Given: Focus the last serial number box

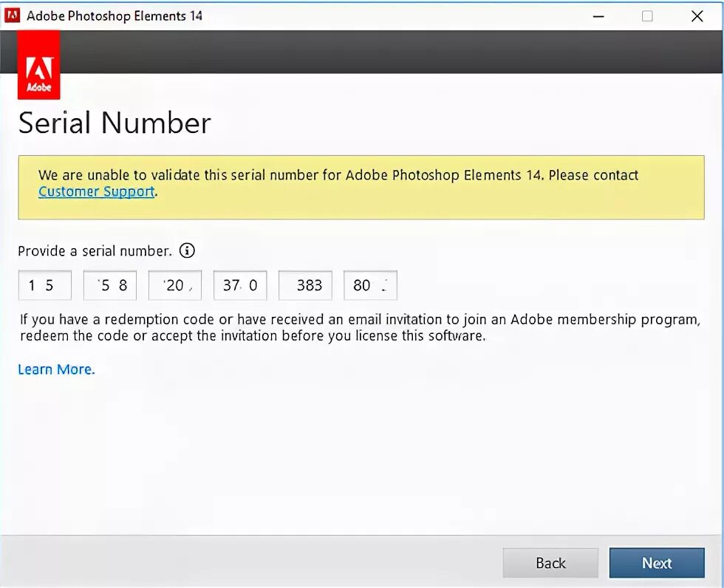Looking at the screenshot, I should (370, 285).
